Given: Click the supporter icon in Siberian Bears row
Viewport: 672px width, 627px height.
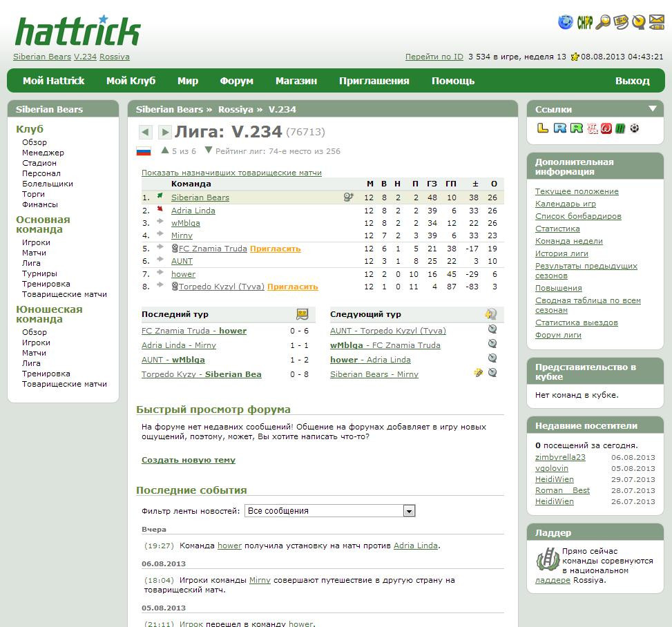Looking at the screenshot, I should [x=348, y=197].
